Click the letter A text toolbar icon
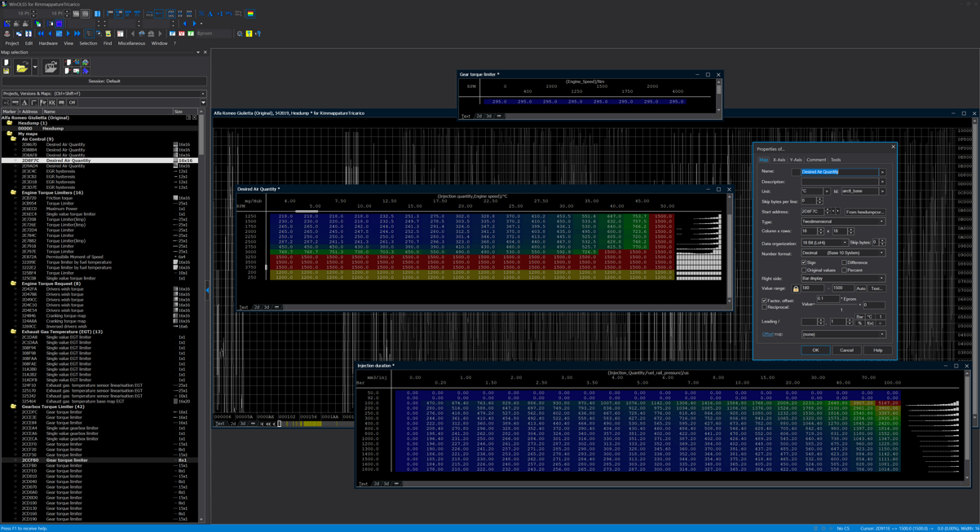The image size is (980, 532). tap(210, 14)
